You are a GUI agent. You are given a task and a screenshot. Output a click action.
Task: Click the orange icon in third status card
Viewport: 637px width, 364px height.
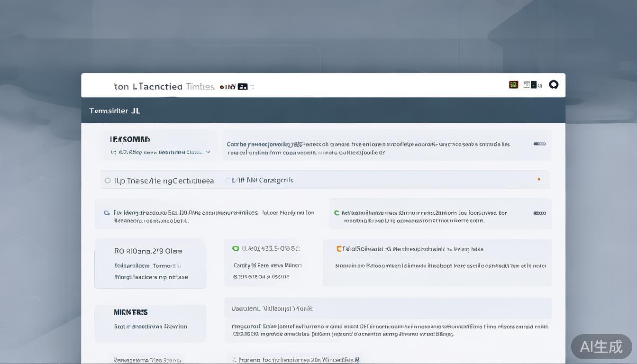pos(339,249)
